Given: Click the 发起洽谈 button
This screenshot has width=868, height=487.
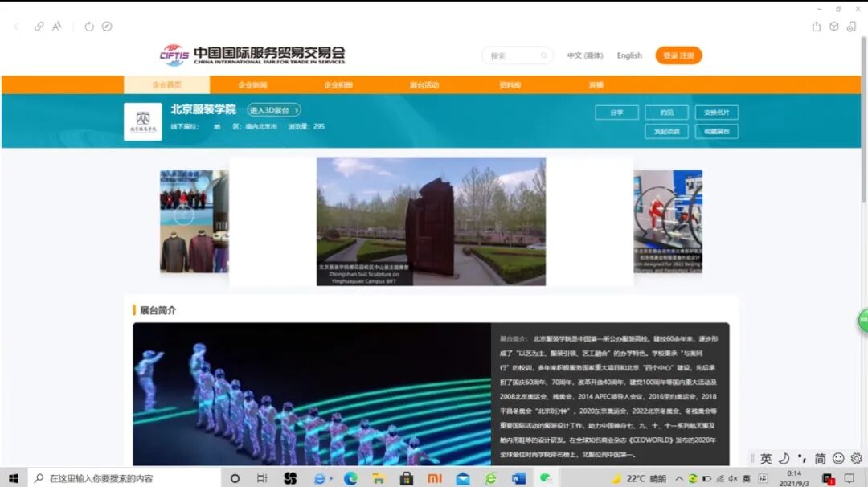Looking at the screenshot, I should [x=666, y=131].
